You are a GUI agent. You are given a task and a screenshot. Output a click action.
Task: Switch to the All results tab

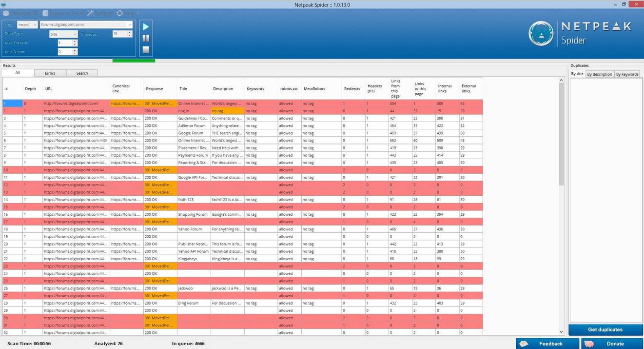coord(18,73)
